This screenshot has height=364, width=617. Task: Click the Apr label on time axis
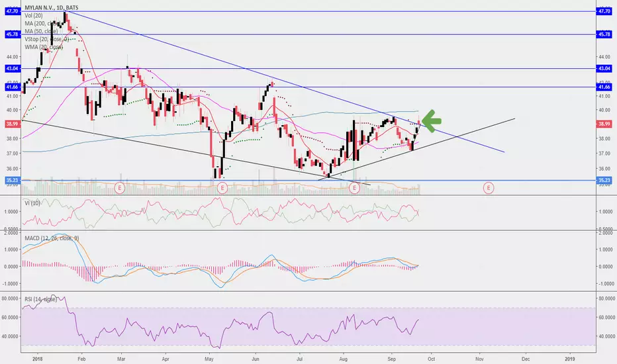click(x=166, y=359)
